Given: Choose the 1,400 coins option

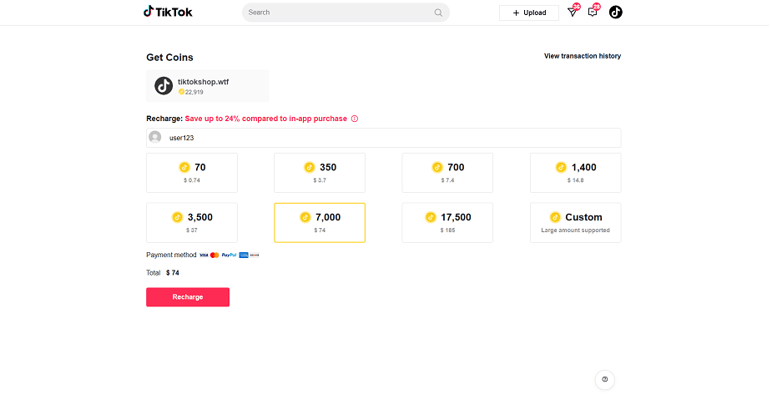Looking at the screenshot, I should tap(575, 173).
